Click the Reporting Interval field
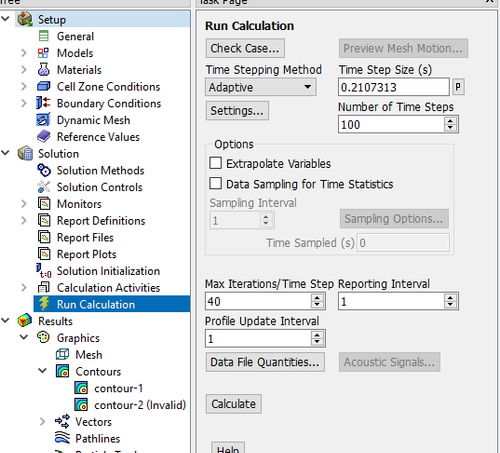The image size is (500, 453). click(391, 301)
